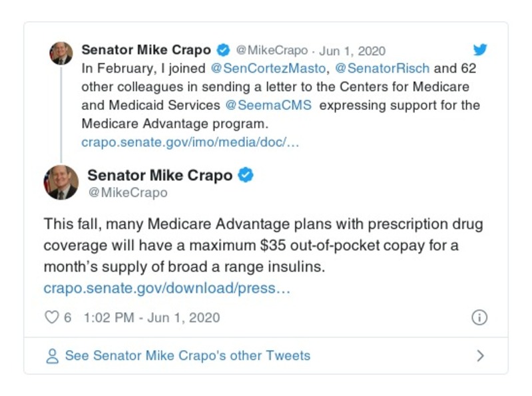Open the tweet info icon

(479, 317)
